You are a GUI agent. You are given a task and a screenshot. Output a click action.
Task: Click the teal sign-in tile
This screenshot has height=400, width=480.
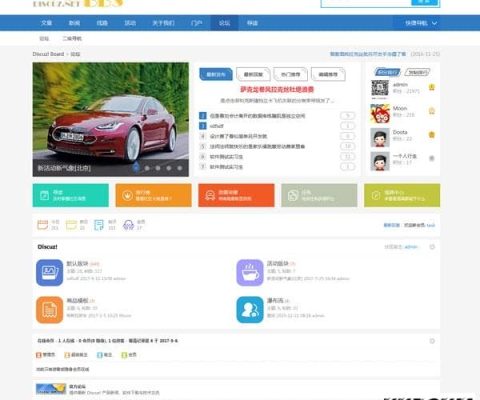pos(71,195)
